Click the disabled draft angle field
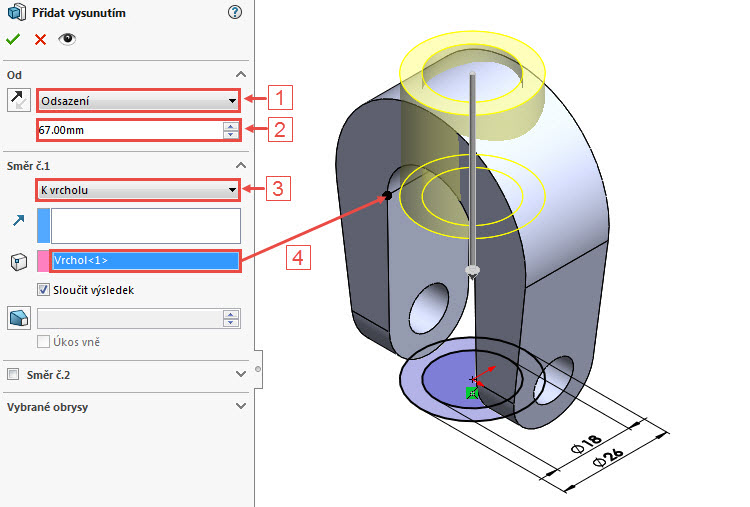This screenshot has width=750, height=507. 130,319
